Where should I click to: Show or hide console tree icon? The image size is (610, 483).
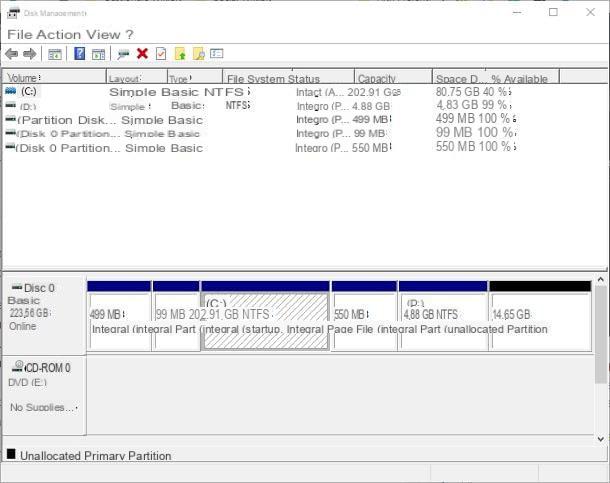pyautogui.click(x=54, y=54)
